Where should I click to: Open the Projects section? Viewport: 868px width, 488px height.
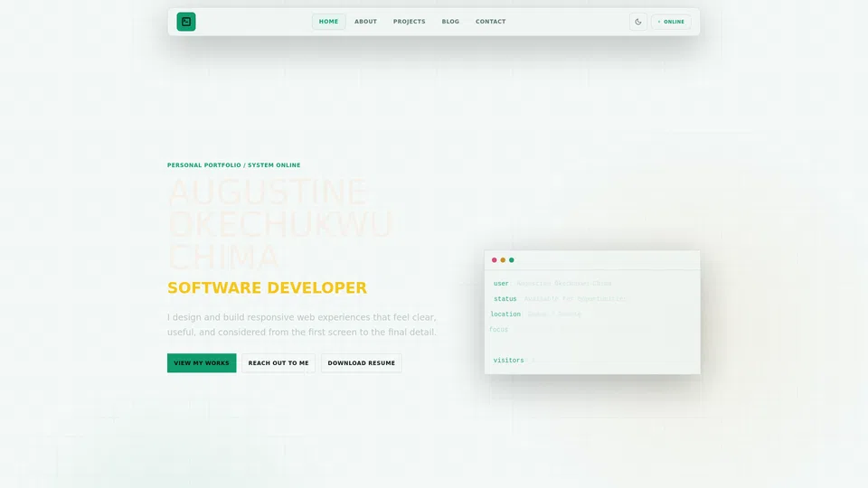(x=409, y=22)
